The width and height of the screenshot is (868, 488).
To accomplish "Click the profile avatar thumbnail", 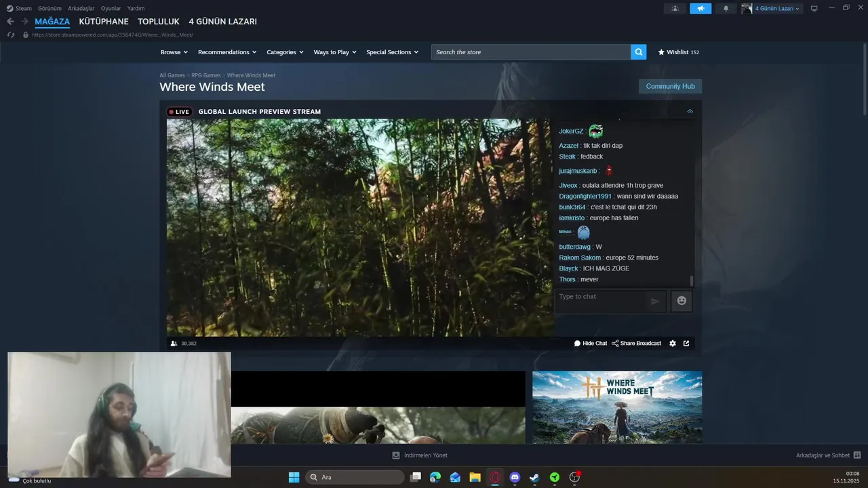I will [x=747, y=9].
